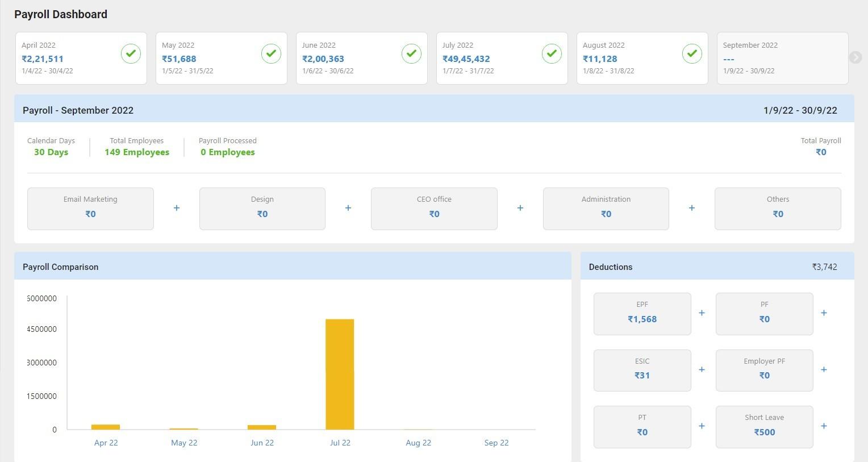Open the Administration department card
This screenshot has width=868, height=462.
606,209
